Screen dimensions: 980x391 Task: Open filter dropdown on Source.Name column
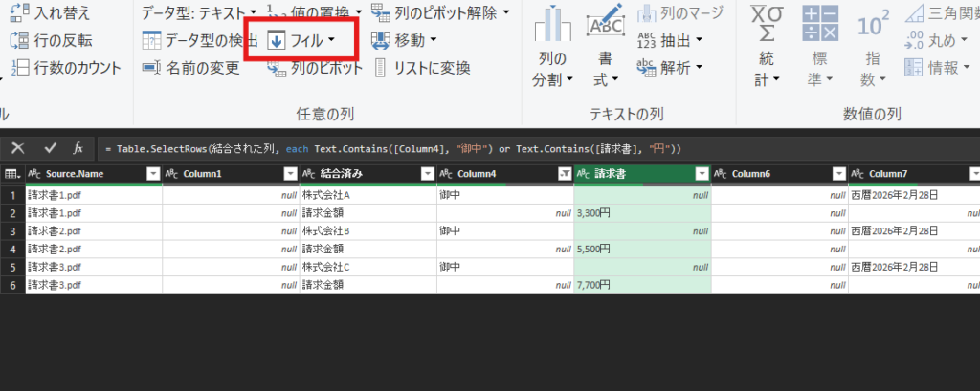pos(152,174)
